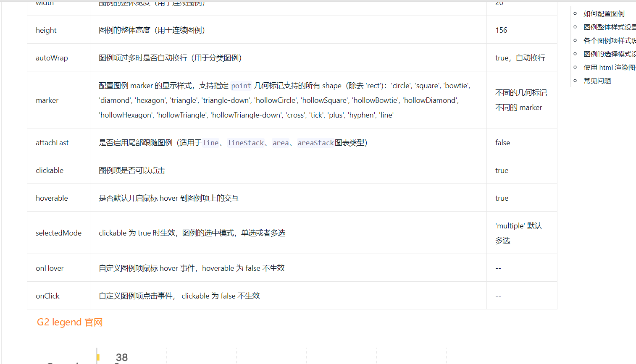
Task: Select the 'selectedMode' property cell
Action: 59,233
